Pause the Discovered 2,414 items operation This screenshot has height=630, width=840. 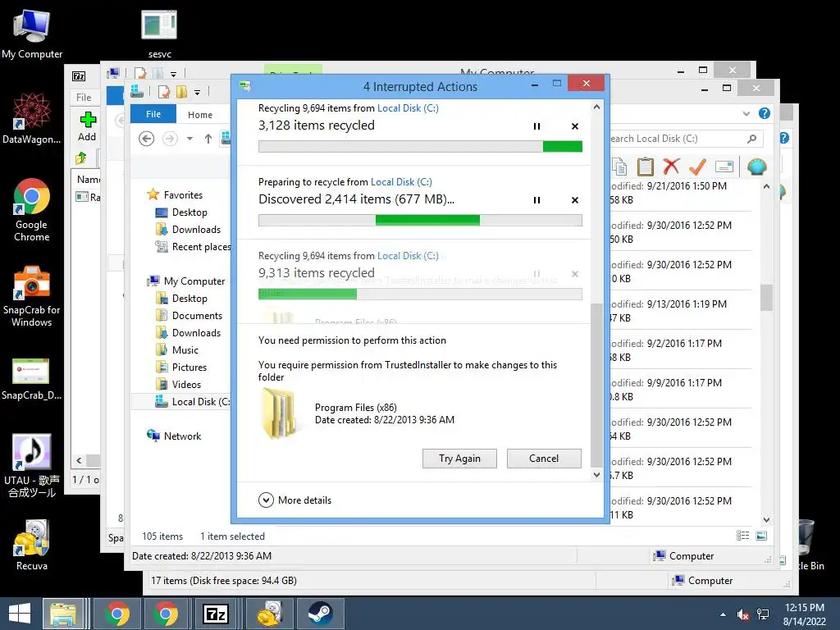point(536,200)
